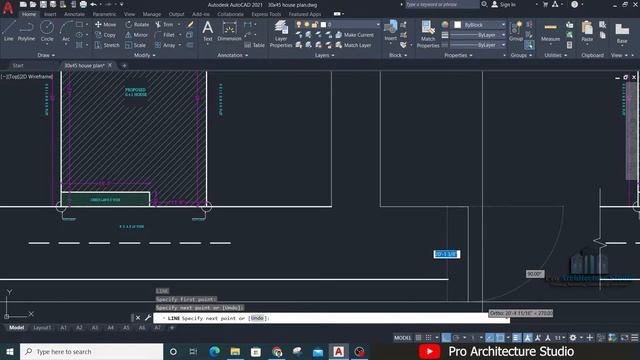This screenshot has width=640, height=360.
Task: Activate the Trim command
Action: coord(164,24)
